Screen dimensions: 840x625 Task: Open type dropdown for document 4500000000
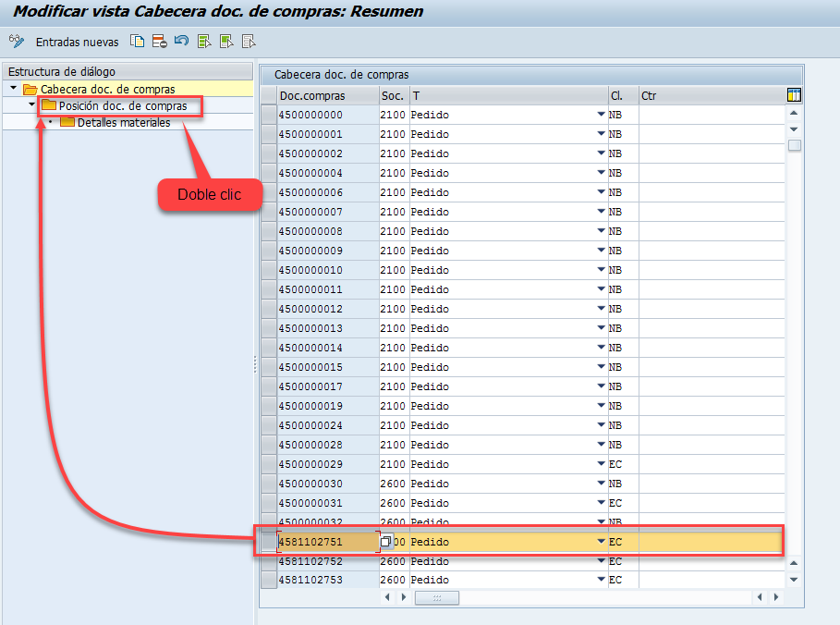(601, 114)
